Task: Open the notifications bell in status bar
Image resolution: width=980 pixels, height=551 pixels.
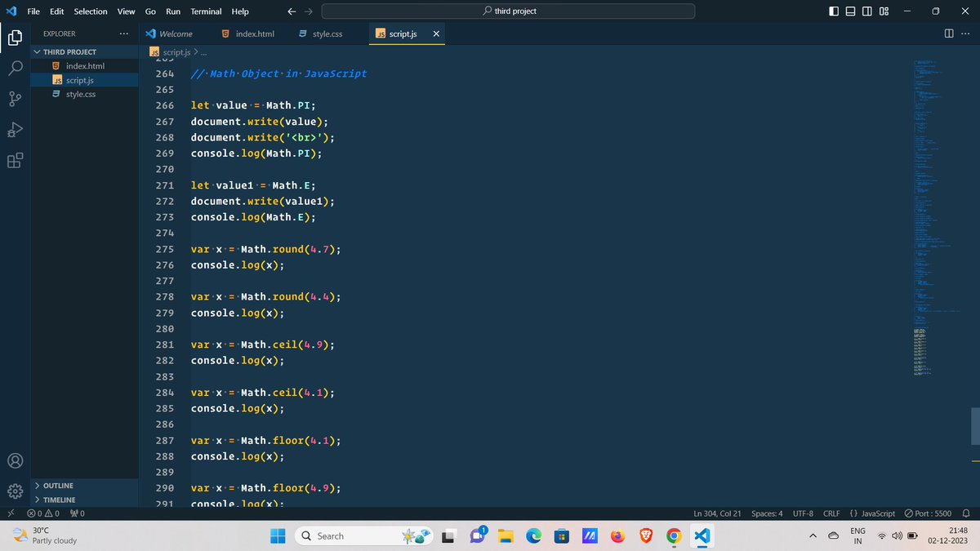Action: pyautogui.click(x=965, y=513)
